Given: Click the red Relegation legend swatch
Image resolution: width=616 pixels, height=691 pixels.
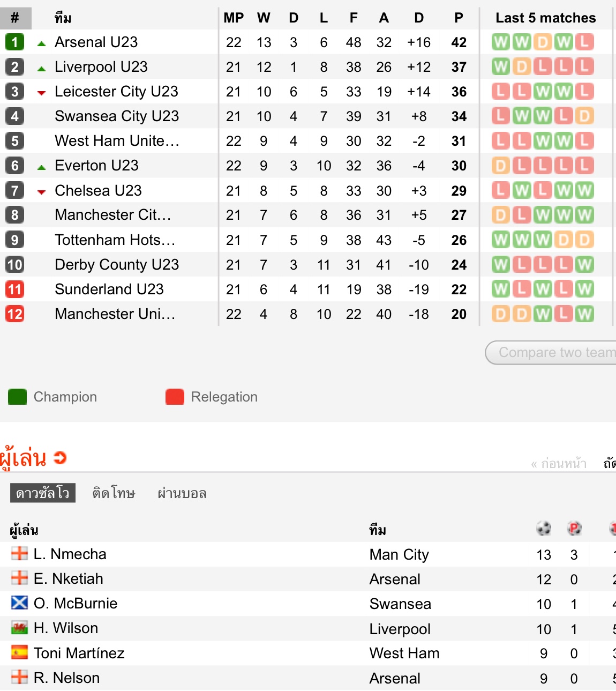Looking at the screenshot, I should click(175, 397).
